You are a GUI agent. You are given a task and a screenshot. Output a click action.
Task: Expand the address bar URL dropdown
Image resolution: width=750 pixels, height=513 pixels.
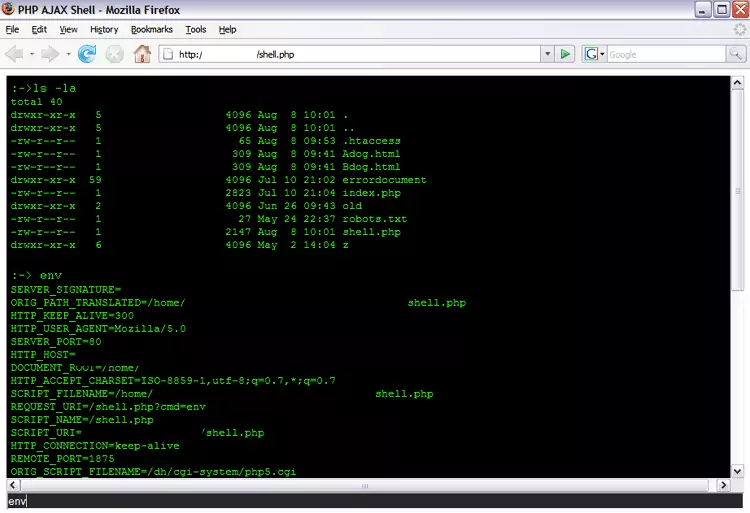[x=547, y=54]
